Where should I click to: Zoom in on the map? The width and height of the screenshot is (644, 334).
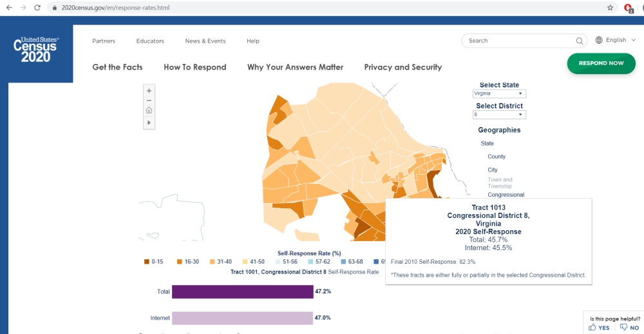tap(149, 91)
